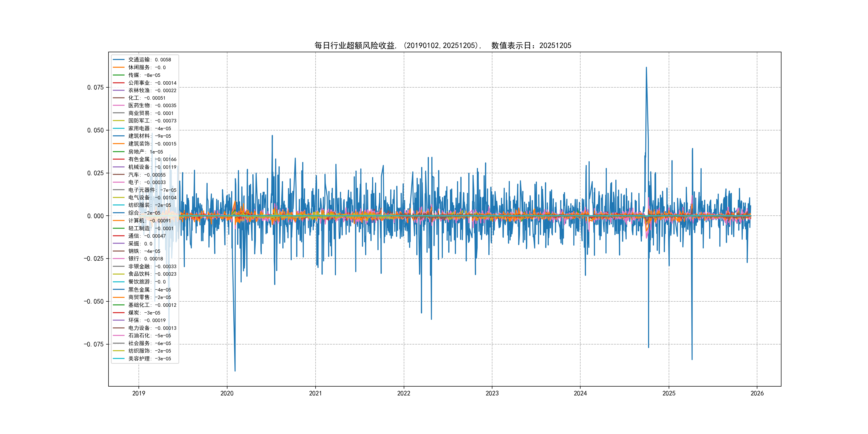Click the 交通运输 legend line swatch
Screen dimensions: 868x434
tap(119, 60)
